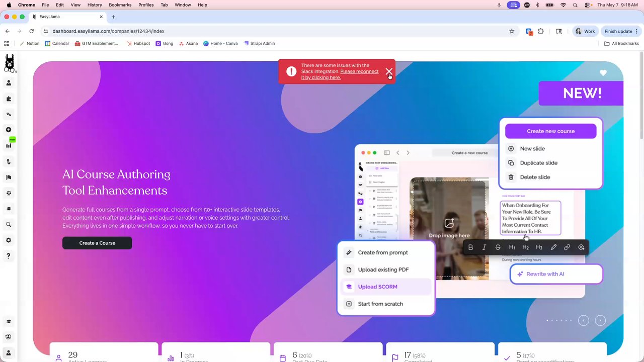The width and height of the screenshot is (644, 362).
Task: Open the Hubspot bookmark
Action: click(138, 44)
